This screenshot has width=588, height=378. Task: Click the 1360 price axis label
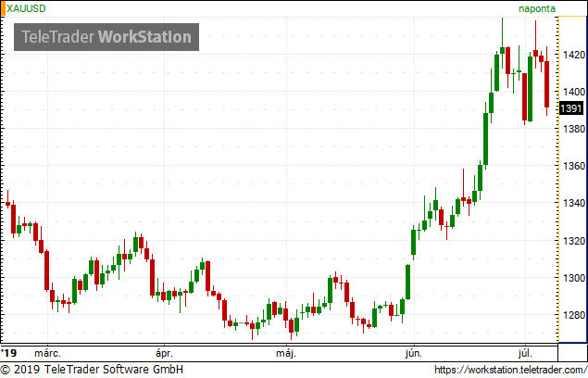(574, 166)
